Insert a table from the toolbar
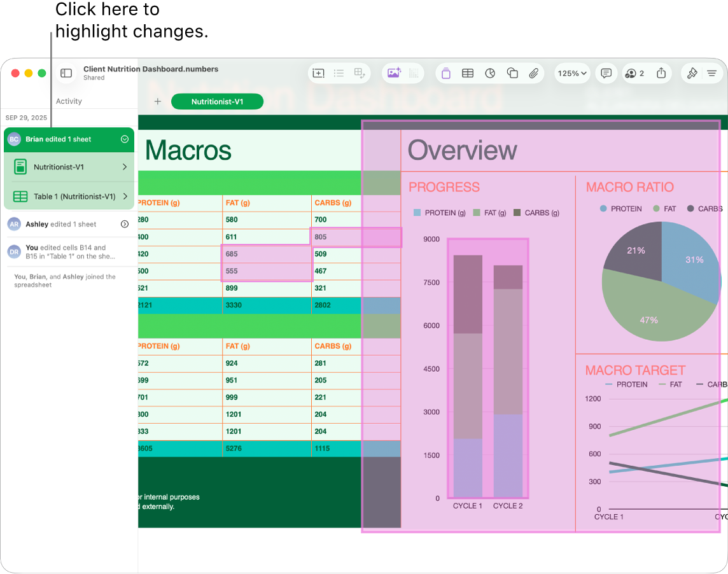 tap(468, 73)
